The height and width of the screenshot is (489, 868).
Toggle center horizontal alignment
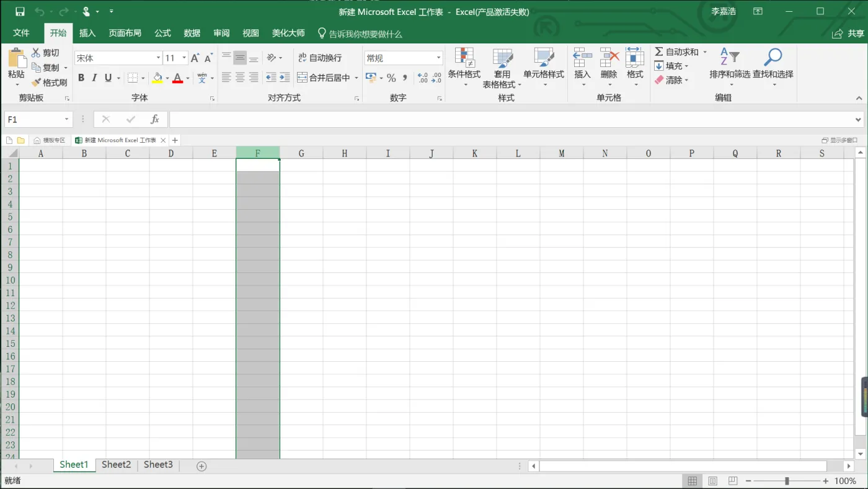240,78
